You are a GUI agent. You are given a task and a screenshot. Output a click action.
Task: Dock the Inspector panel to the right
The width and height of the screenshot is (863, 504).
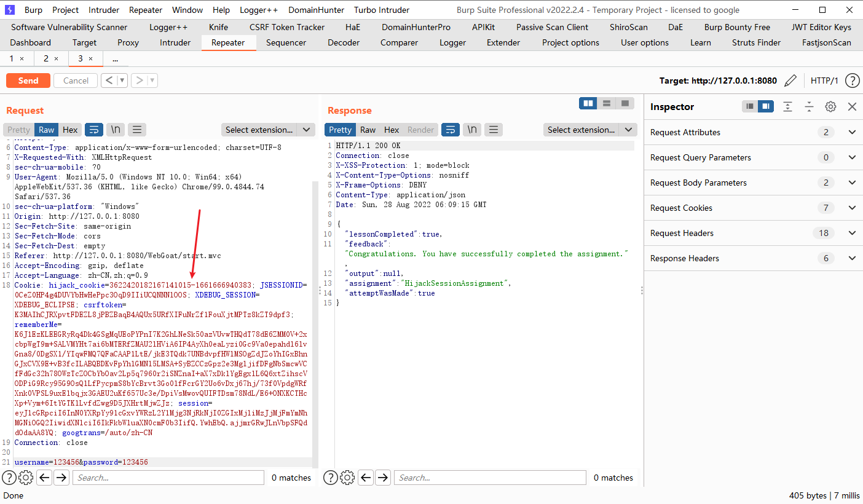pyautogui.click(x=766, y=106)
